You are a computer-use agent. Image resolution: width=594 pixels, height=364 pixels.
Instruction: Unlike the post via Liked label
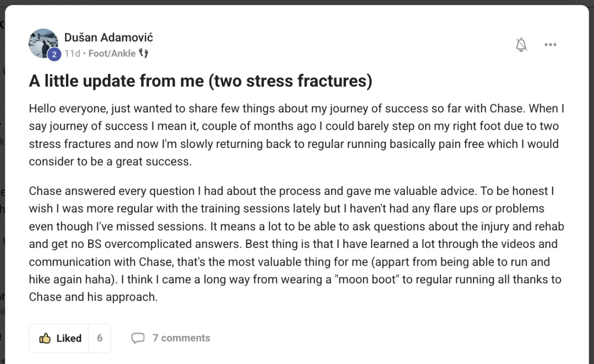tap(69, 338)
